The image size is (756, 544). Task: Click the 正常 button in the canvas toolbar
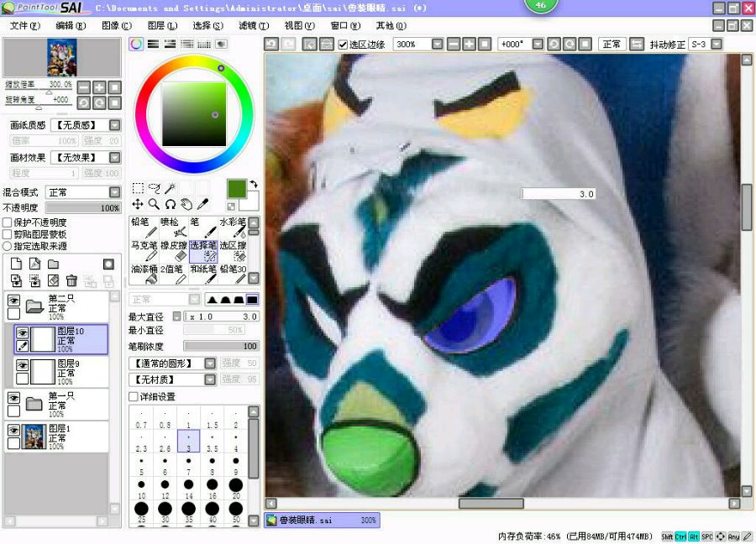[x=611, y=44]
